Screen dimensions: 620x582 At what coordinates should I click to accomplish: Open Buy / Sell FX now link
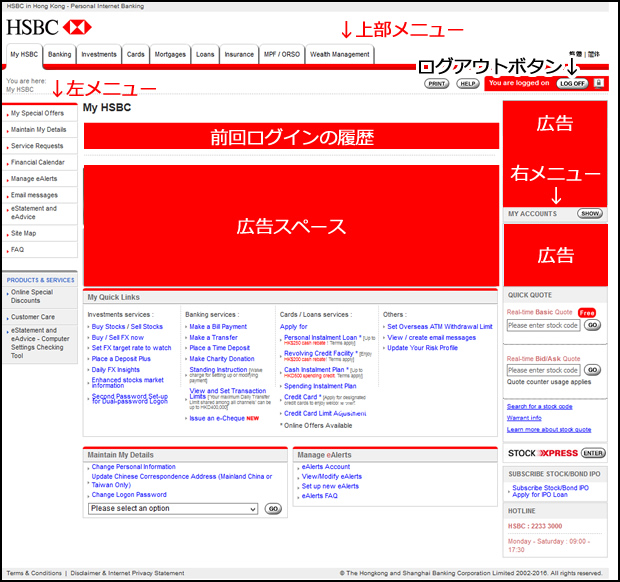(x=117, y=338)
